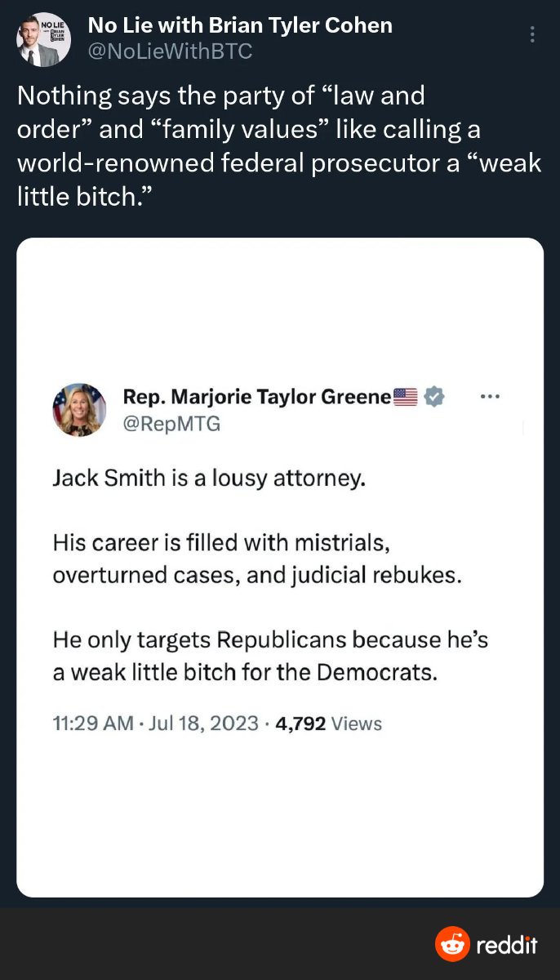The width and height of the screenshot is (560, 980).
Task: Open the vertical three-dot tweet options menu
Action: point(532,34)
